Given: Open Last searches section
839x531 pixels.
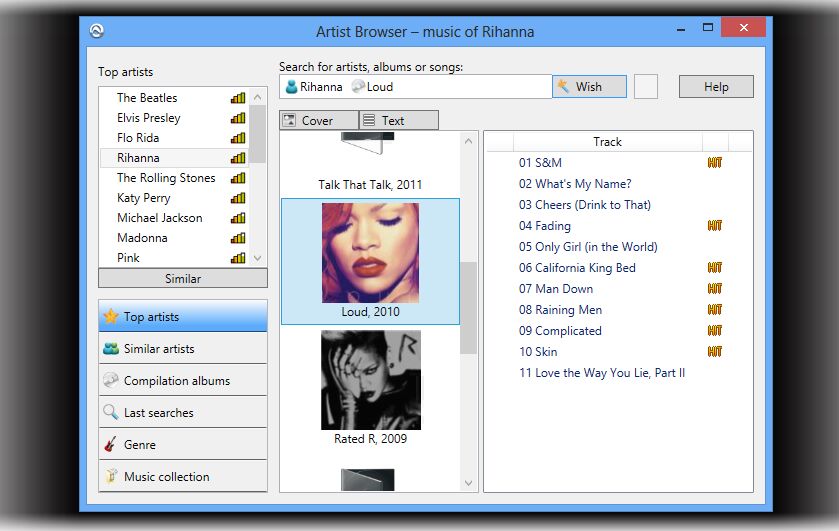Looking at the screenshot, I should pos(183,413).
